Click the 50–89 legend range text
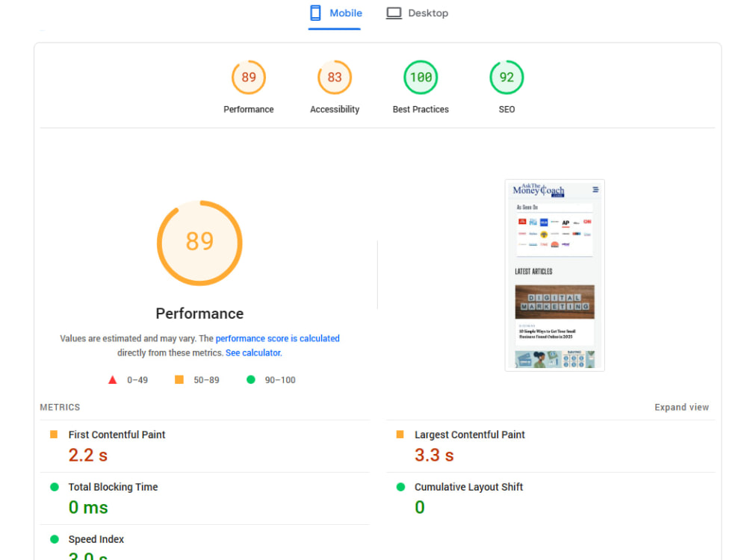Screen dimensions: 747x560 (x=206, y=380)
